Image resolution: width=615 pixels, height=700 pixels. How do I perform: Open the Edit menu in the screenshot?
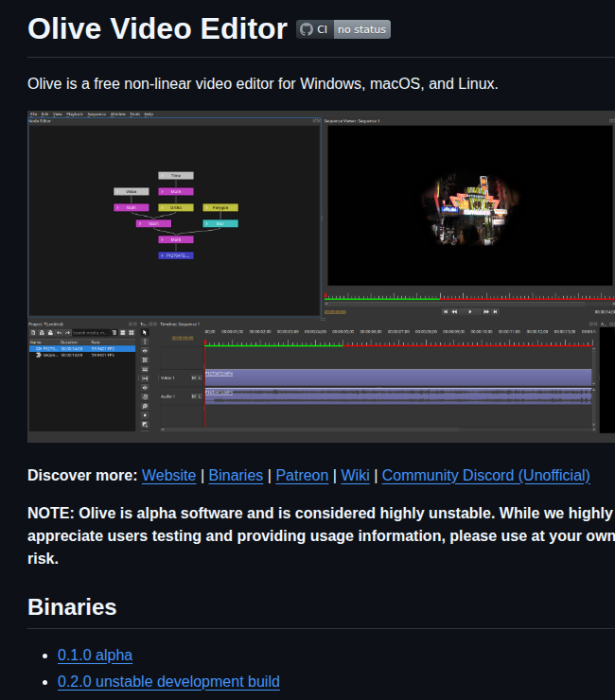[44, 114]
